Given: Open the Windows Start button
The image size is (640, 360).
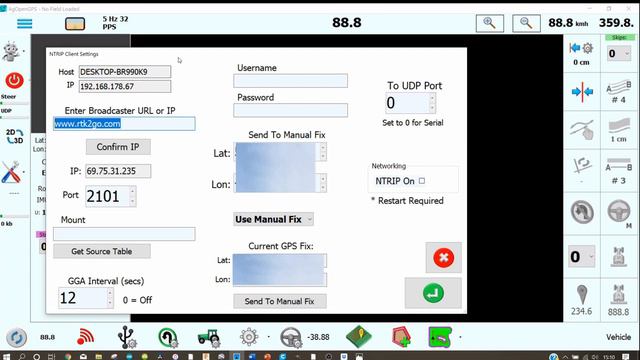Looking at the screenshot, I should 6,357.
